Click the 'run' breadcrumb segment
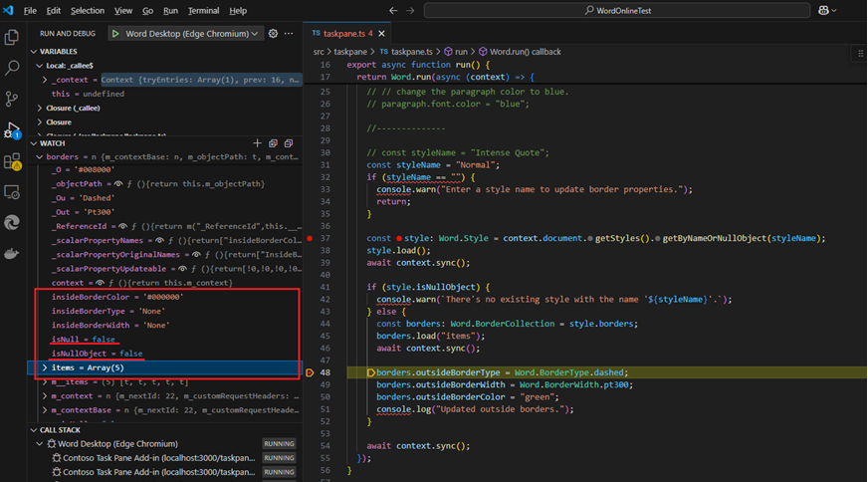868x482 pixels. (460, 51)
